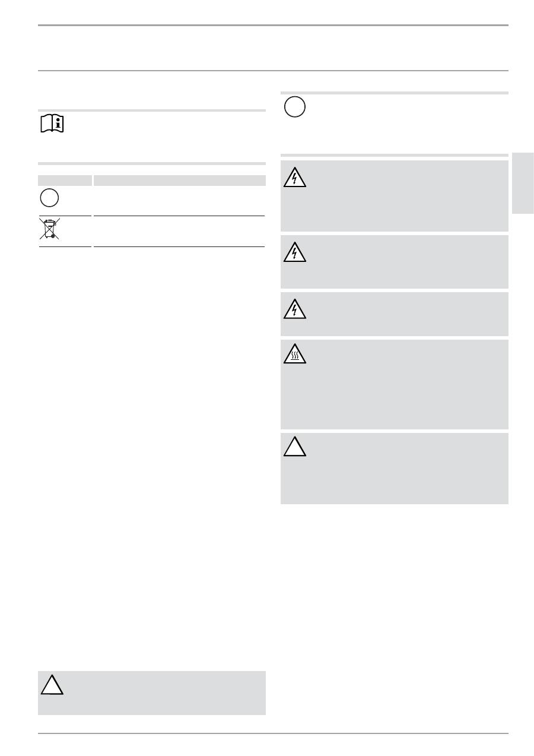
Task: Select the middle electrical hazard lightning triangle
Action: point(295,252)
